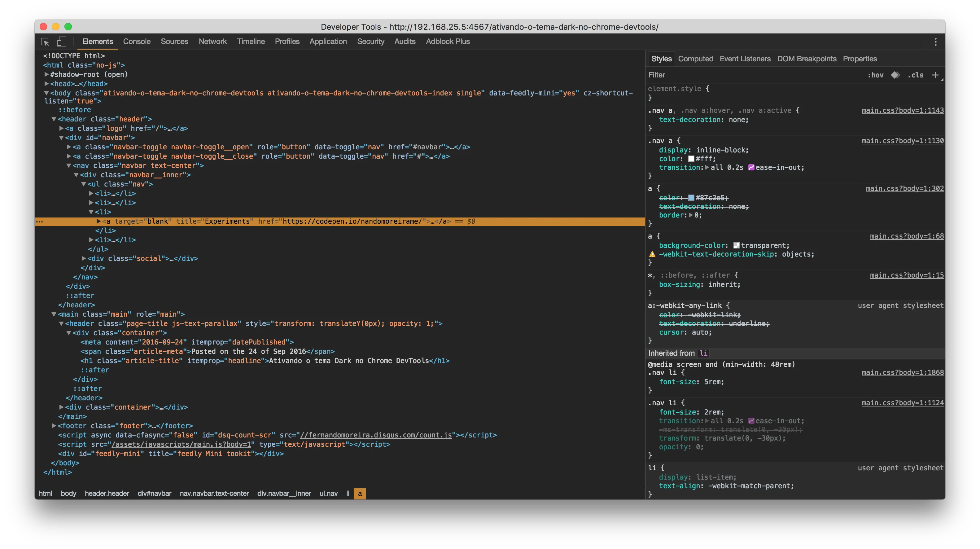This screenshot has height=549, width=980.
Task: Click the ease-in-out bezier editor icon in .nav a
Action: (751, 167)
